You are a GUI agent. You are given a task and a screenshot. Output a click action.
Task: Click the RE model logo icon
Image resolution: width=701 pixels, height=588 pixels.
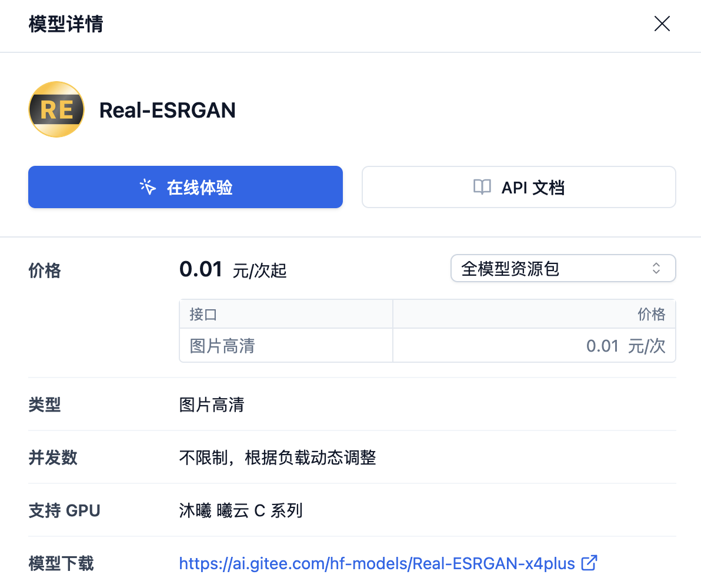click(x=56, y=109)
